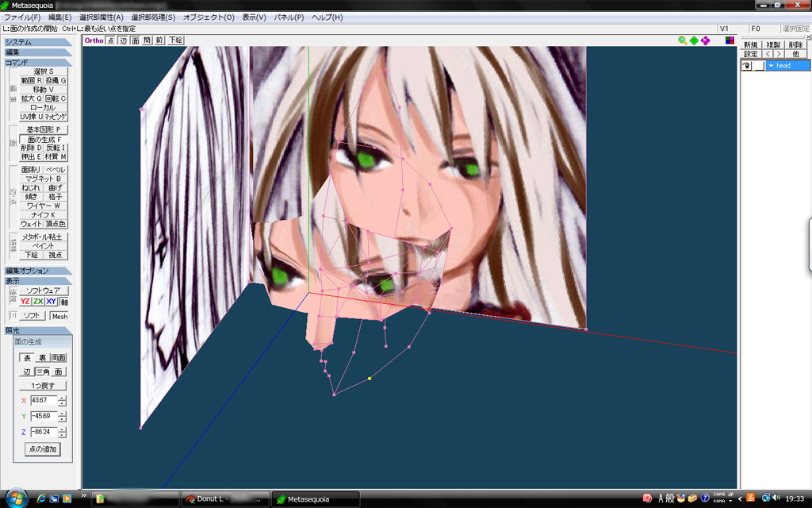Toggle the XY axis edit button
This screenshot has width=812, height=508.
(52, 302)
